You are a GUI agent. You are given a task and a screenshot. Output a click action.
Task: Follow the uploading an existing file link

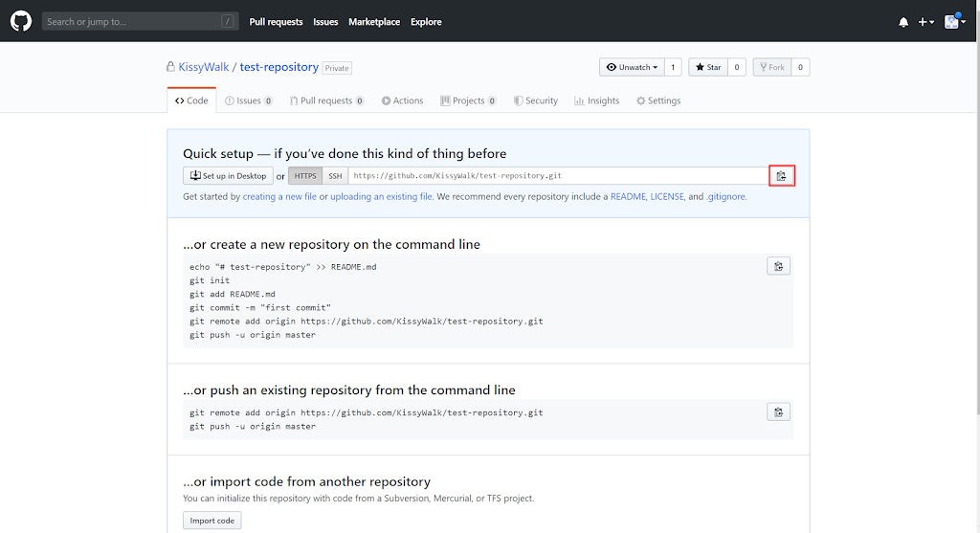click(381, 196)
